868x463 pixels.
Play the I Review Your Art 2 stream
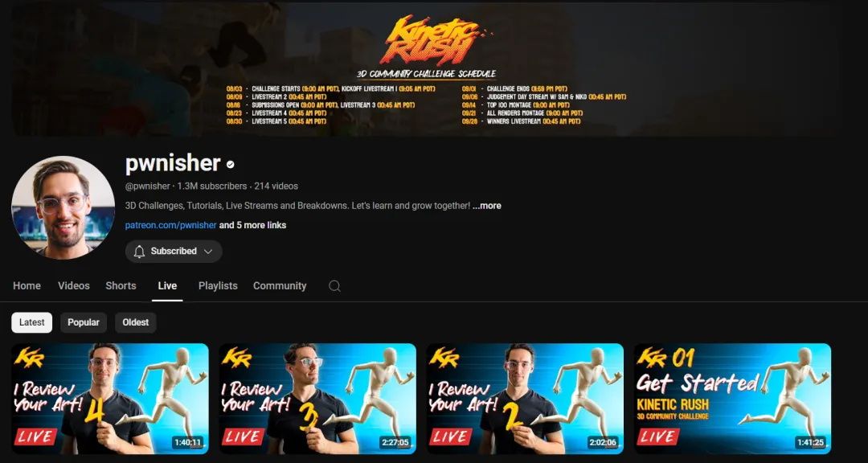click(525, 399)
